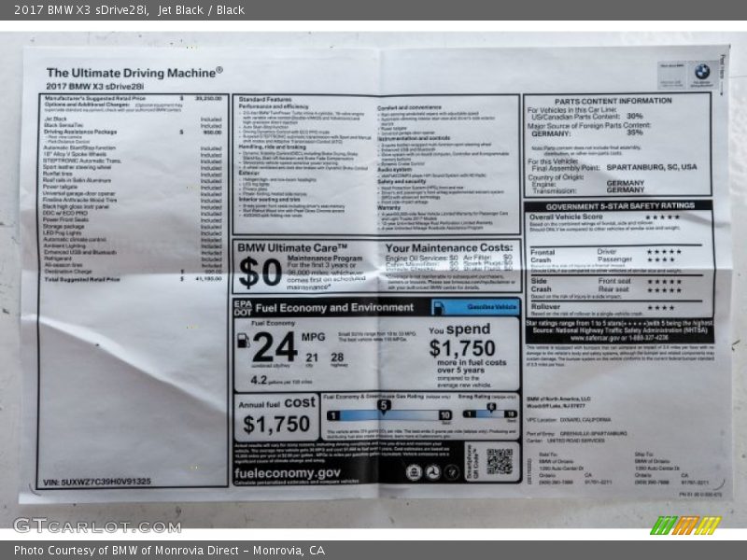Click the 'Rollover' rating label
Screen dimensions: 747x560
[x=545, y=307]
